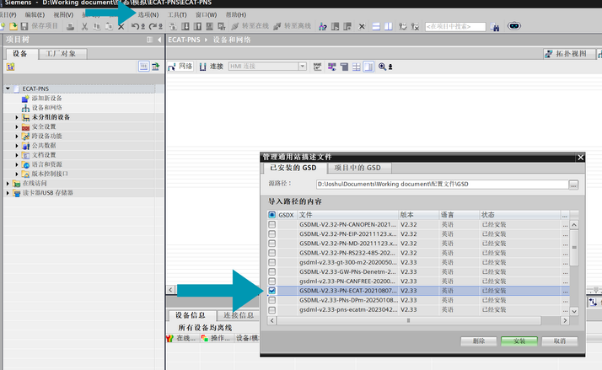Check the gsdml-v2.33-pns-ecatm row checkbox
The image size is (602, 370).
(x=272, y=310)
